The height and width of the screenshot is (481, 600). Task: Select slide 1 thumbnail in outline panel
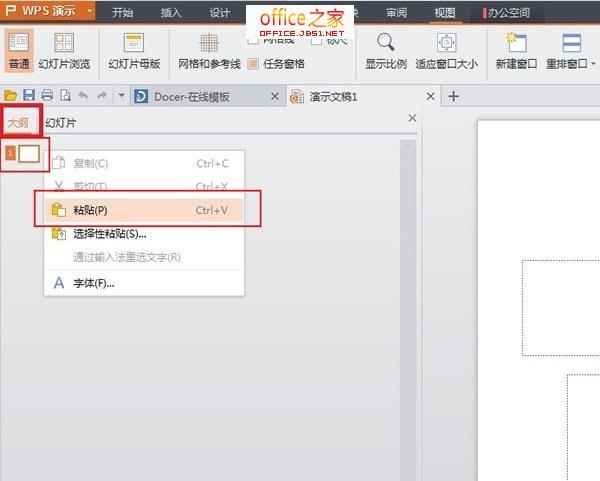click(28, 153)
